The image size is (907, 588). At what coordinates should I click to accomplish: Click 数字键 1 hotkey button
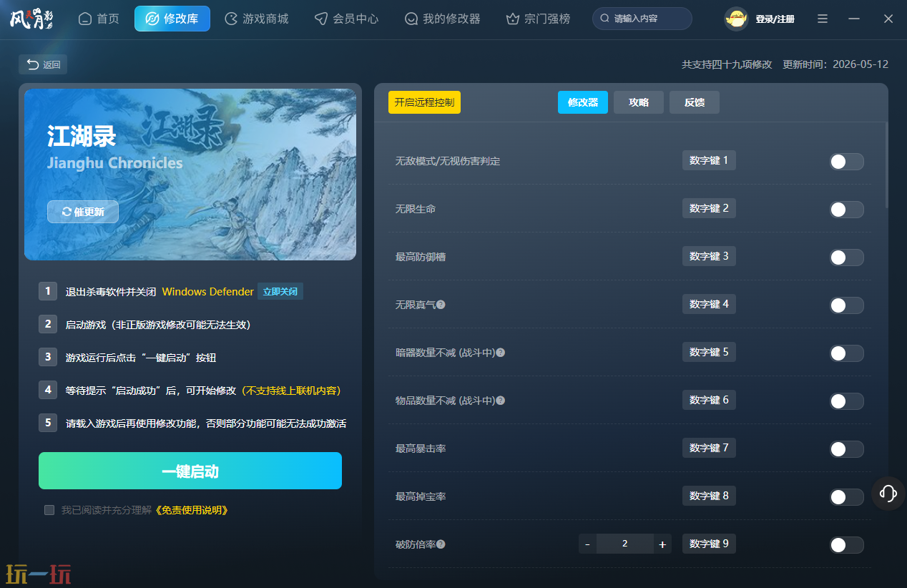tap(709, 160)
